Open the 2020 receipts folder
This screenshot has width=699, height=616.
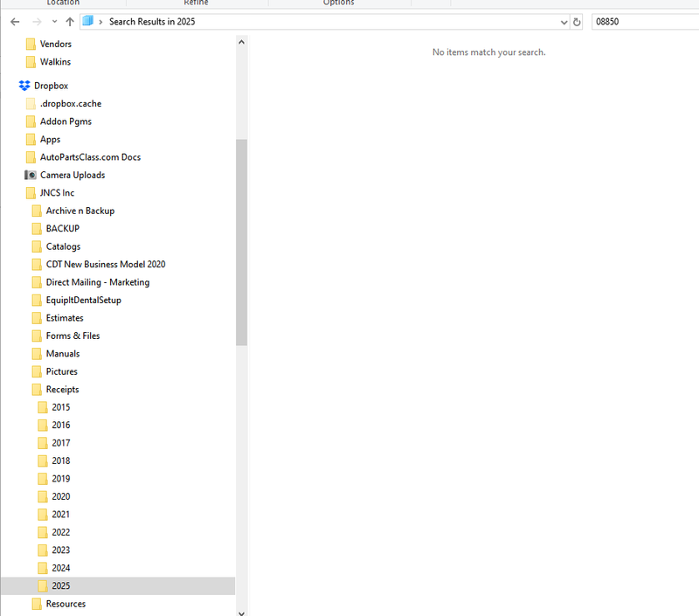pyautogui.click(x=60, y=496)
